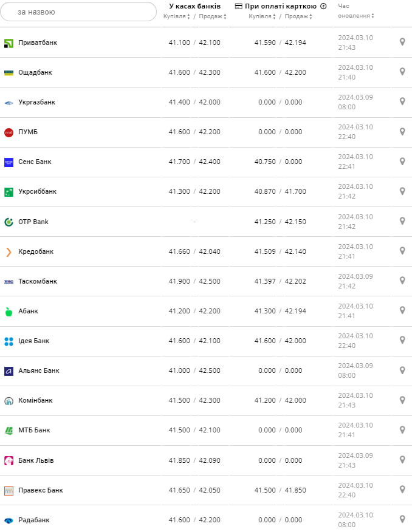Click location pin for Таскомбанк
This screenshot has width=412, height=532.
pos(402,281)
